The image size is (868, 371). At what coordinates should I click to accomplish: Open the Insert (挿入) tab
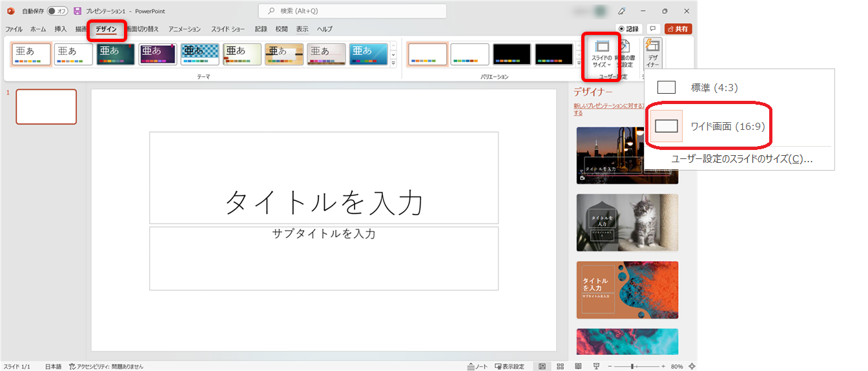tap(60, 29)
